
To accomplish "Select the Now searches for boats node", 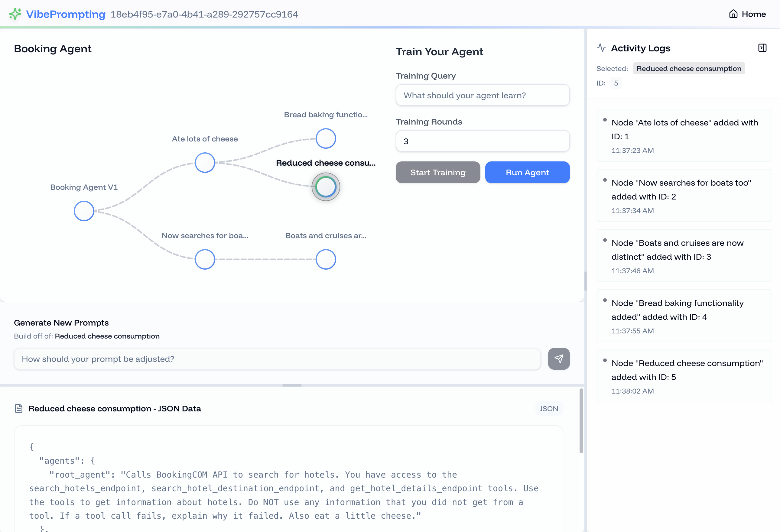I will 205,259.
